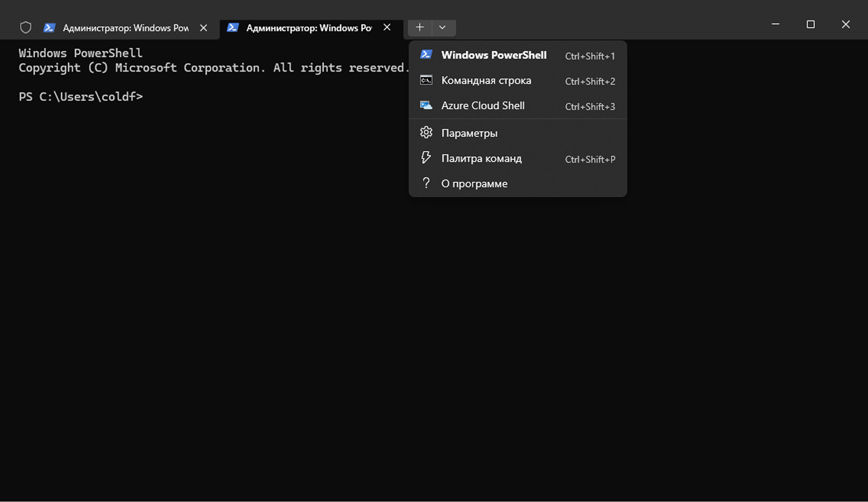Image resolution: width=868 pixels, height=502 pixels.
Task: Select О программе menu entry
Action: click(x=518, y=184)
